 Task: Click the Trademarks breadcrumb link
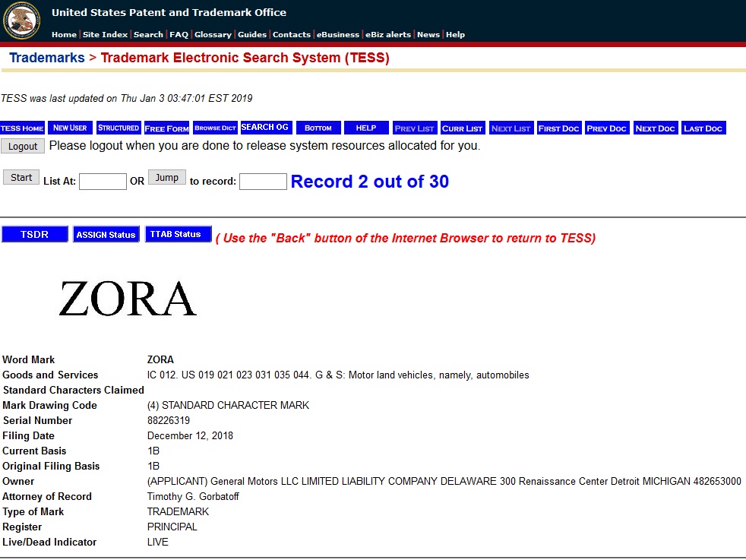pyautogui.click(x=47, y=59)
